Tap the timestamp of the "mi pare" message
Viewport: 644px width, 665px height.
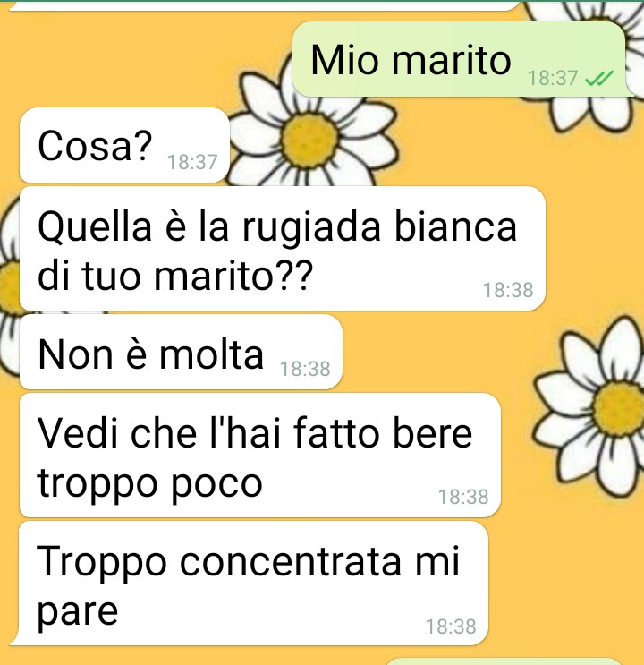451,627
